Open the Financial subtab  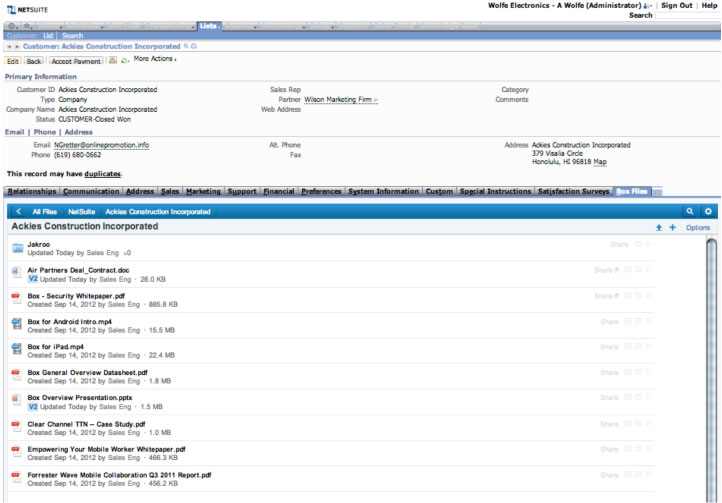click(x=279, y=191)
